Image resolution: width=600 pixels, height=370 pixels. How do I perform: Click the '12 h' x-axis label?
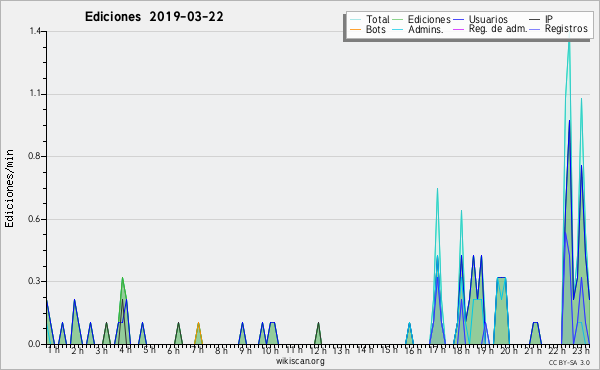318,350
